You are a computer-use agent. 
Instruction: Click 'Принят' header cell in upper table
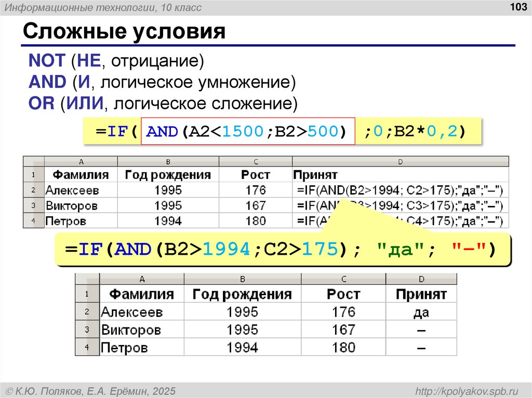401,174
